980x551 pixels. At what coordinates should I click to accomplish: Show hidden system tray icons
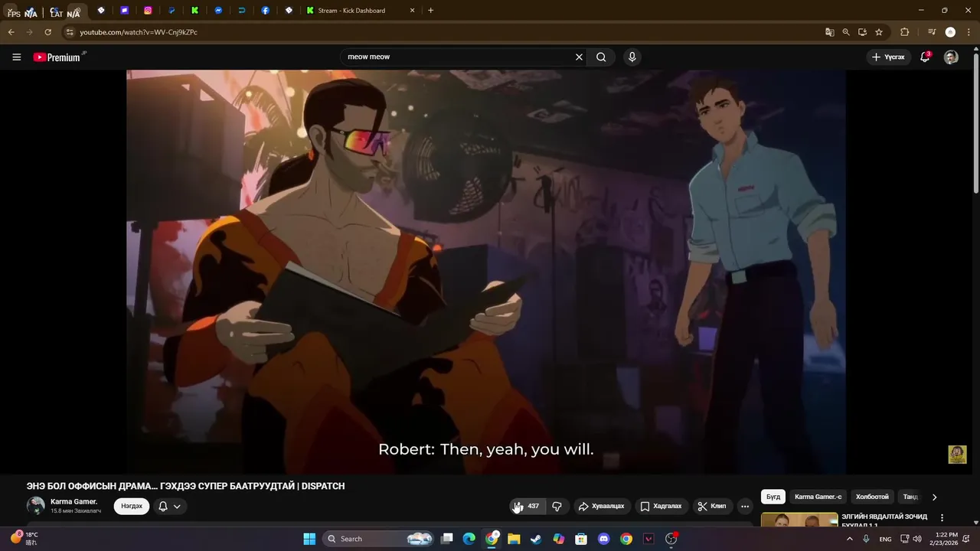click(850, 539)
